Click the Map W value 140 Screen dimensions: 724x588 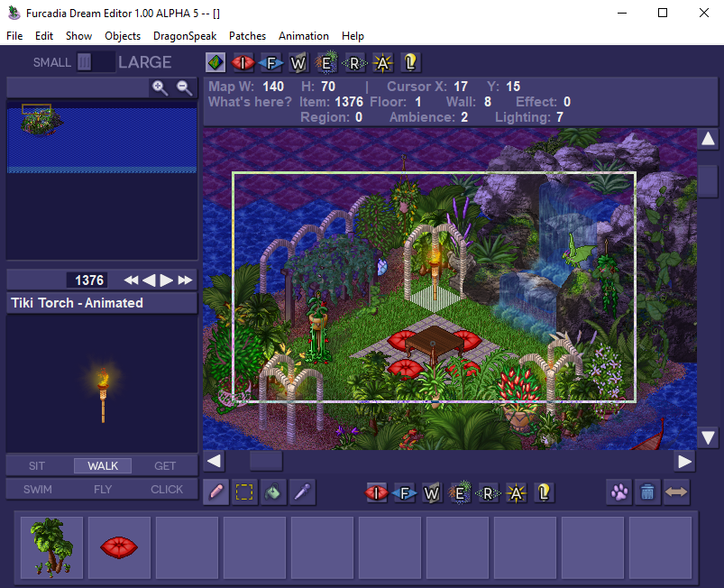tap(273, 87)
